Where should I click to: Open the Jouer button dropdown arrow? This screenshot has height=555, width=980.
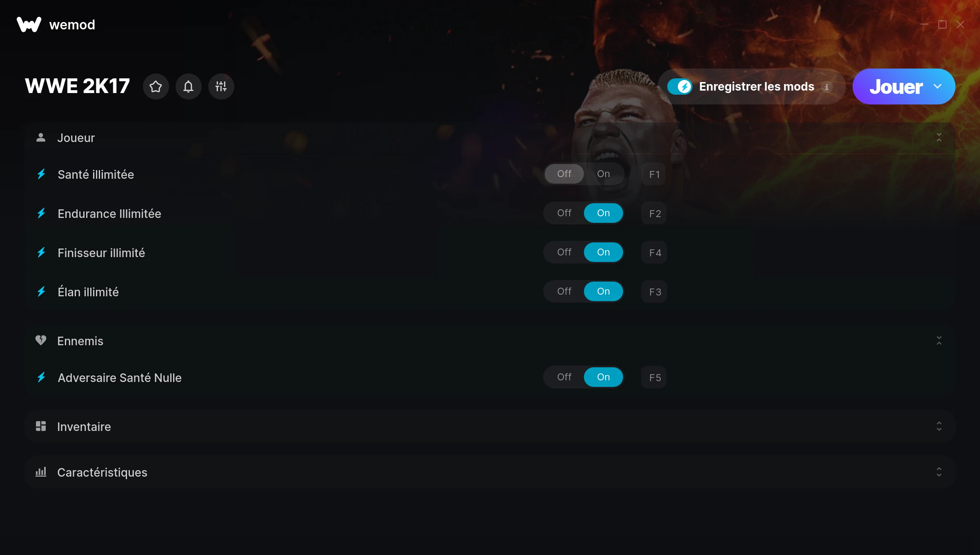point(938,87)
